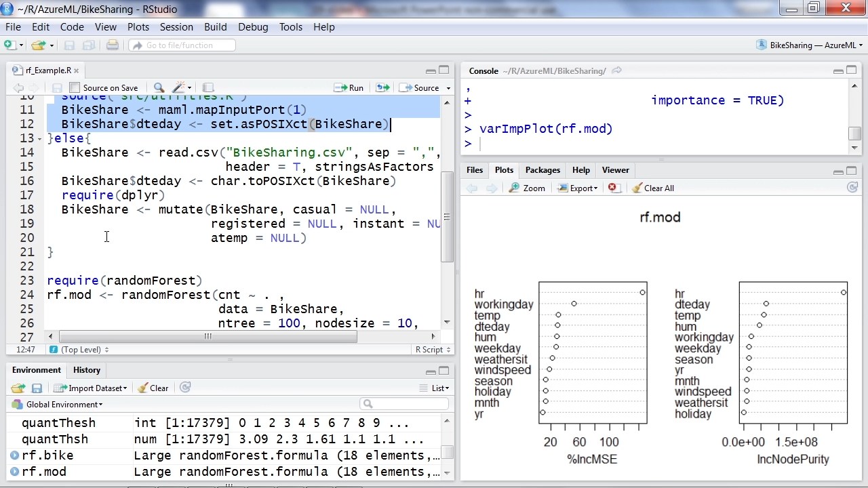
Task: Maximize the source editor pane
Action: tap(444, 70)
